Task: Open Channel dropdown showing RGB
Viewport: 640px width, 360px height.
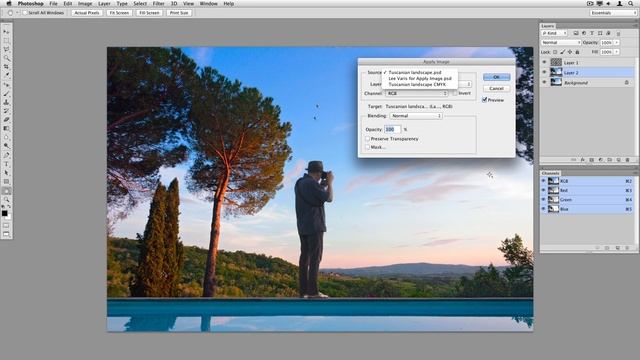Action: tap(416, 93)
